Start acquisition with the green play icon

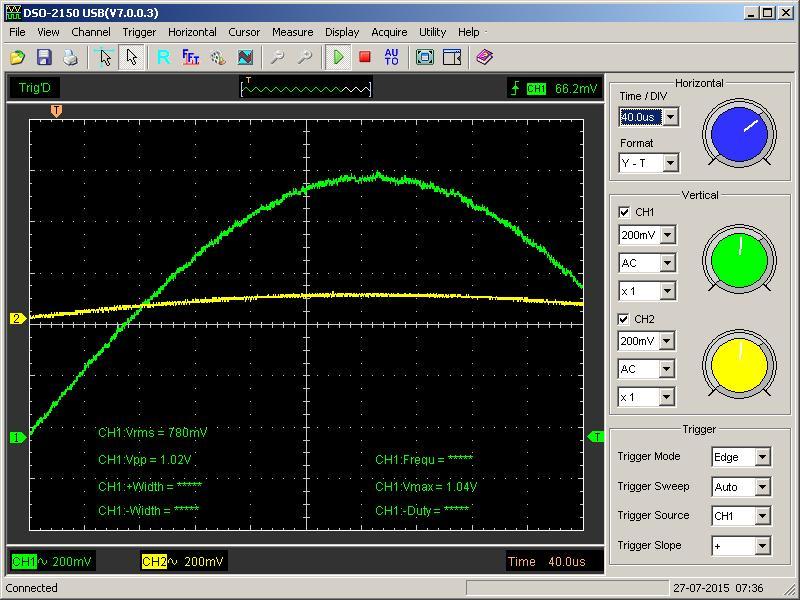click(338, 57)
